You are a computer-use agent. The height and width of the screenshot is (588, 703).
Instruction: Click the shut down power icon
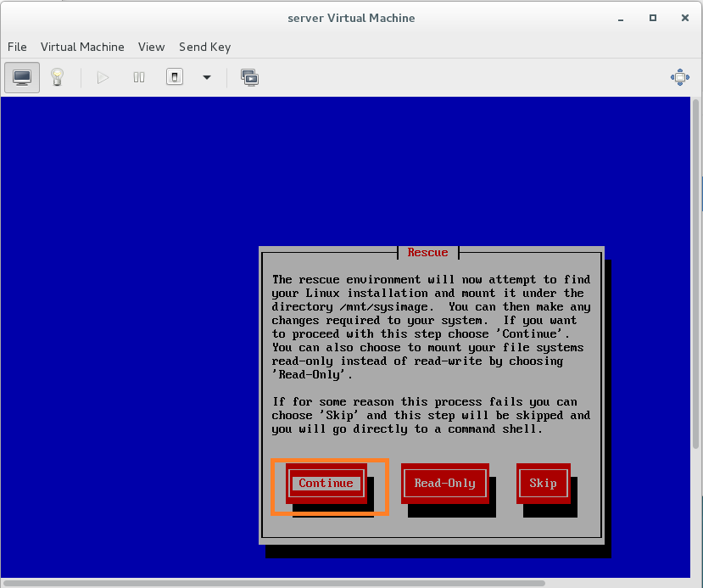pyautogui.click(x=174, y=77)
